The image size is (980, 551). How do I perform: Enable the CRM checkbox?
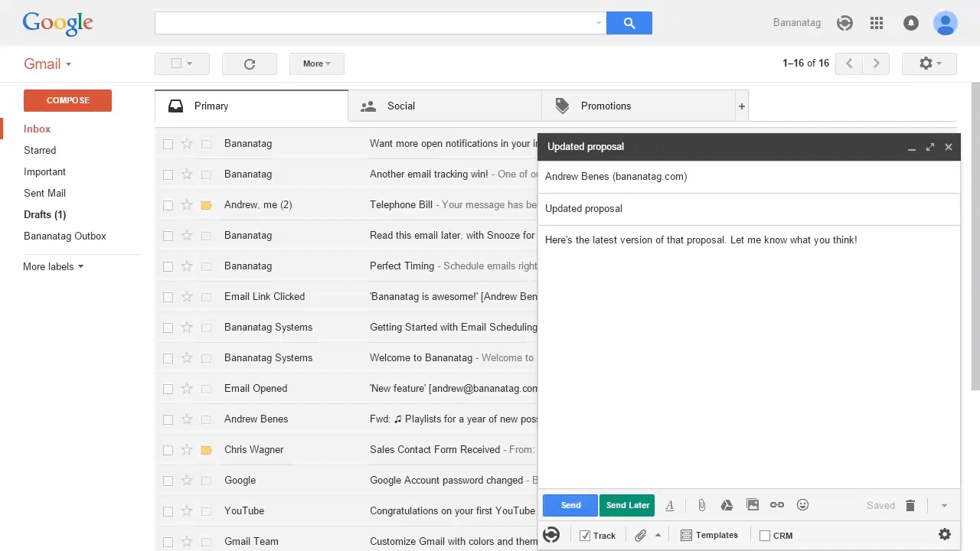click(765, 536)
